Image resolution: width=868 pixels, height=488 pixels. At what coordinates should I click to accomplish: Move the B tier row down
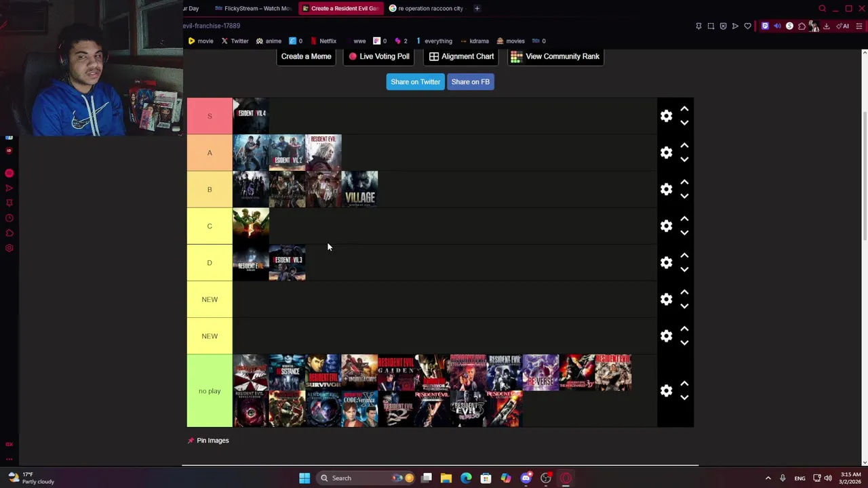[684, 196]
